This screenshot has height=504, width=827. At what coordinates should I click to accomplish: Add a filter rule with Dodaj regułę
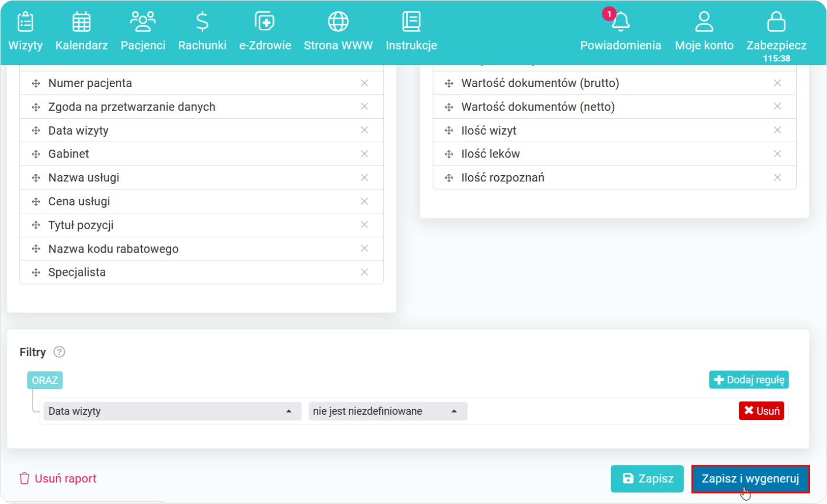pos(749,380)
